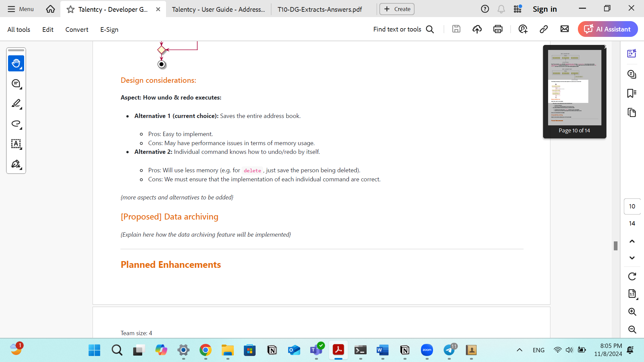Show hidden system tray icons
The image size is (644, 362).
tap(519, 350)
